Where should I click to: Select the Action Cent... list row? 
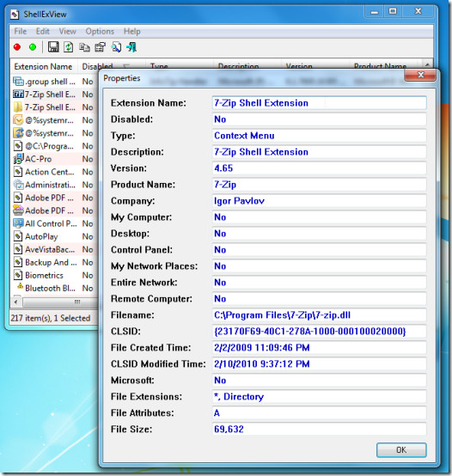click(54, 172)
